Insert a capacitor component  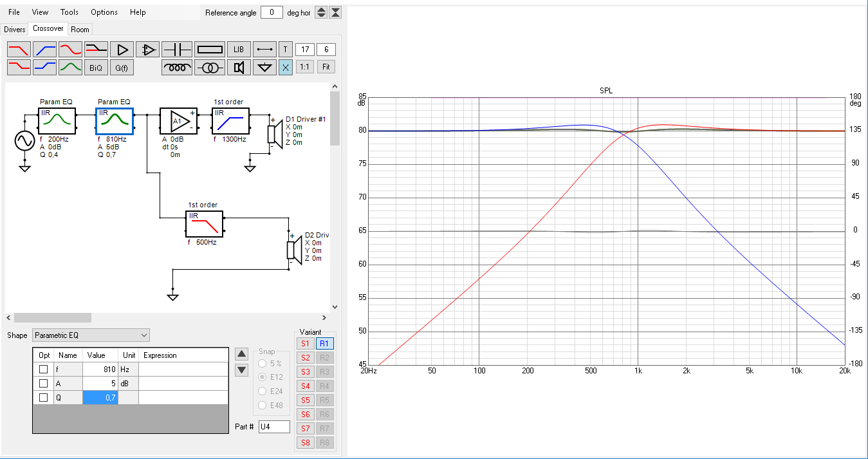pyautogui.click(x=177, y=50)
